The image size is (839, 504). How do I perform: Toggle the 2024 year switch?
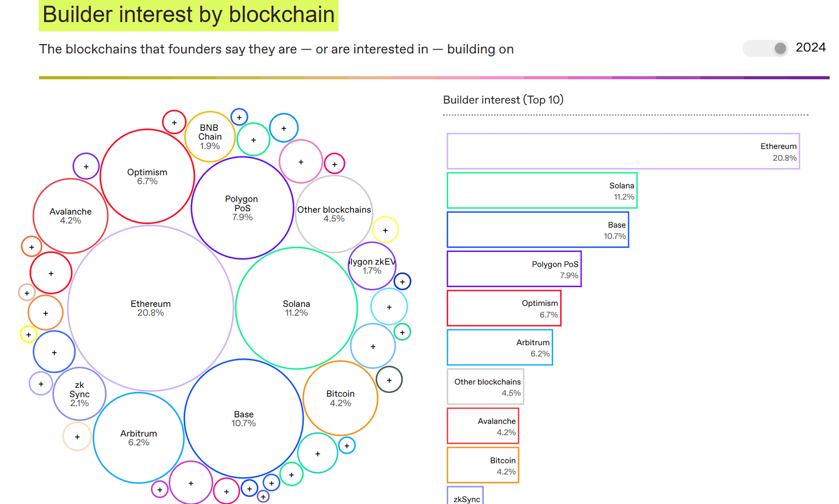point(765,48)
